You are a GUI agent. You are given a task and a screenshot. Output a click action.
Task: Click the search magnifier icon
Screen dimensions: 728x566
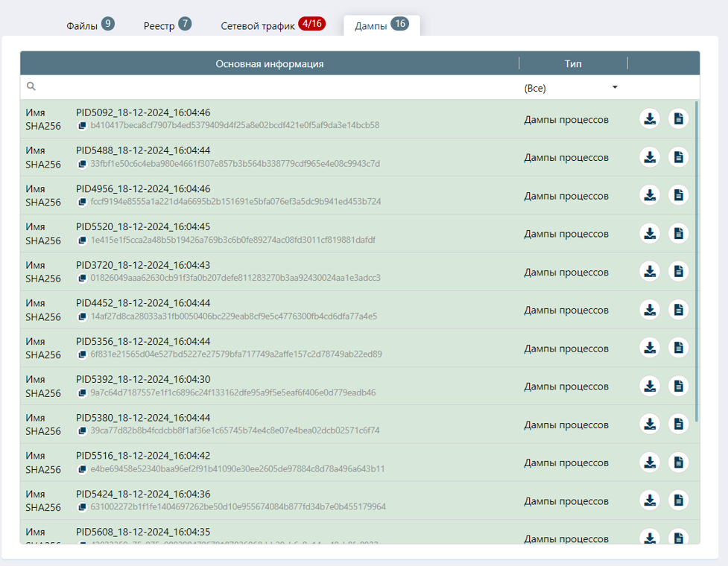31,87
